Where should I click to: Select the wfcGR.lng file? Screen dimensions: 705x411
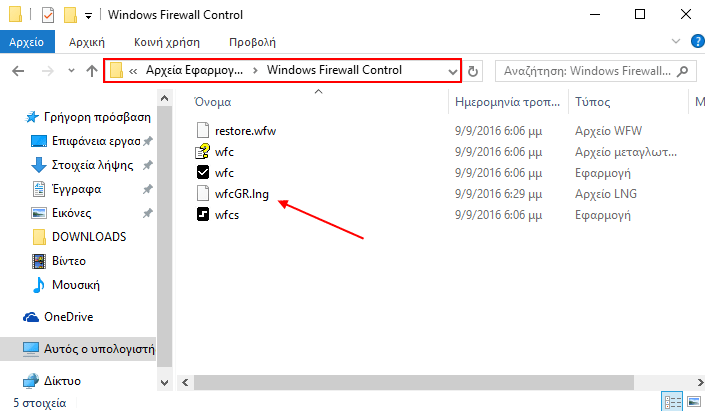click(x=241, y=194)
